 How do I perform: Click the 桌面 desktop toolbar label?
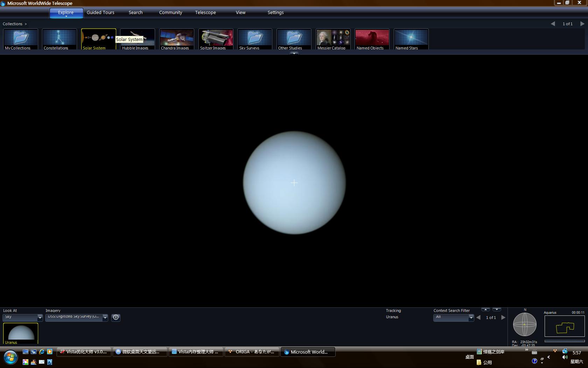pos(469,357)
